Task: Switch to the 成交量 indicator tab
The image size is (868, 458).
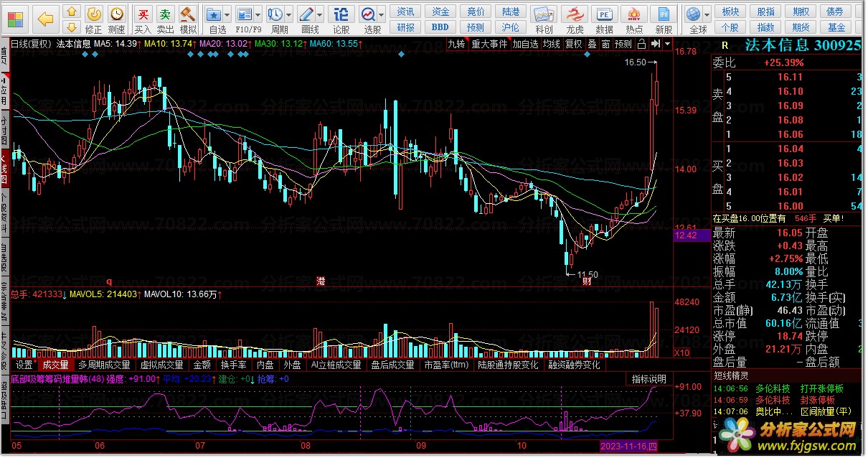Action: [x=56, y=365]
